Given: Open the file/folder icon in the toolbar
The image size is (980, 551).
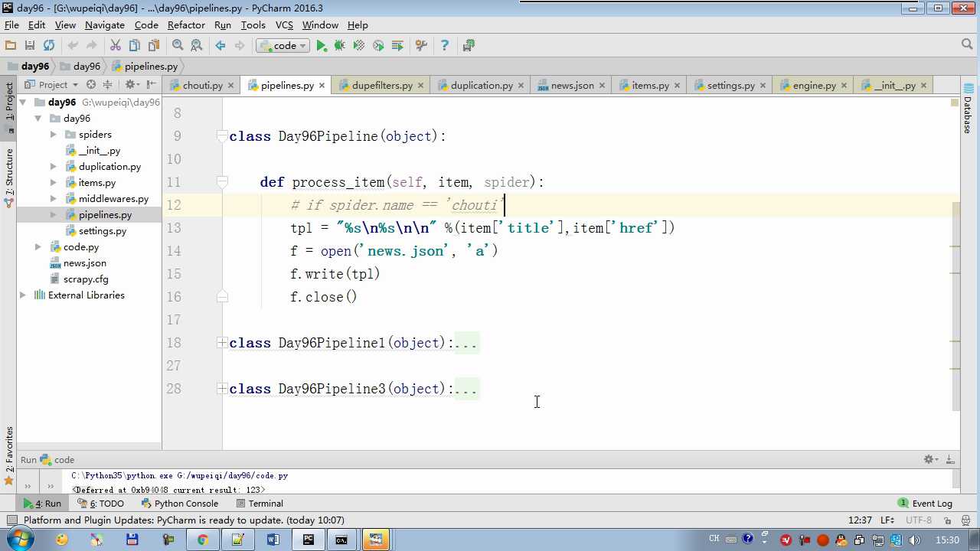Looking at the screenshot, I should click(x=11, y=46).
